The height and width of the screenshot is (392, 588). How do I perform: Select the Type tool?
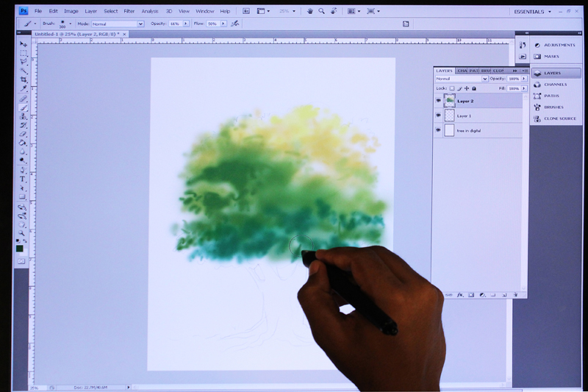[x=24, y=179]
